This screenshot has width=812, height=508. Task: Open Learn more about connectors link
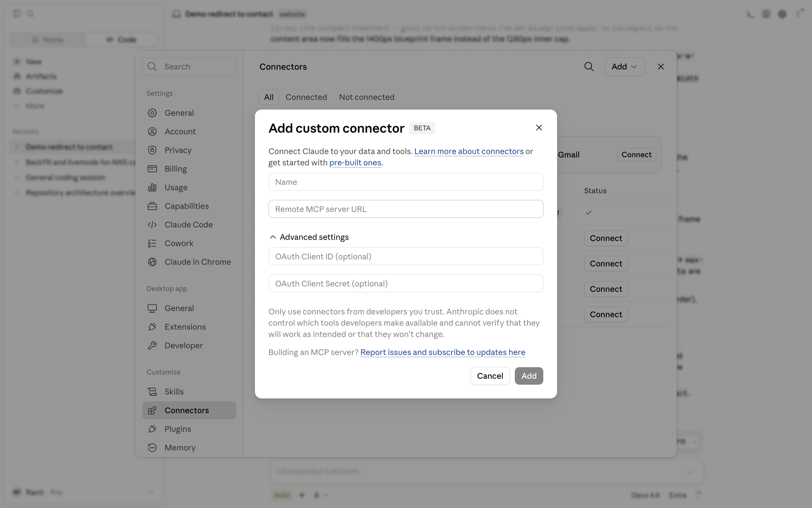pos(469,152)
